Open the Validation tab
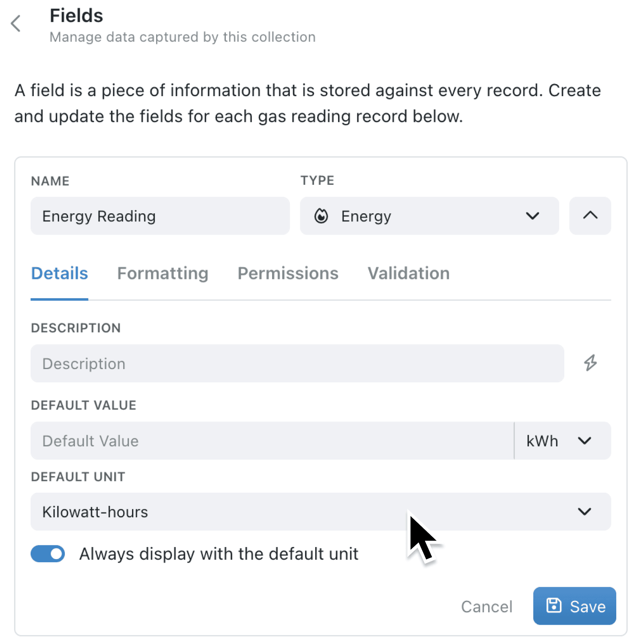Image resolution: width=644 pixels, height=644 pixels. pyautogui.click(x=408, y=273)
